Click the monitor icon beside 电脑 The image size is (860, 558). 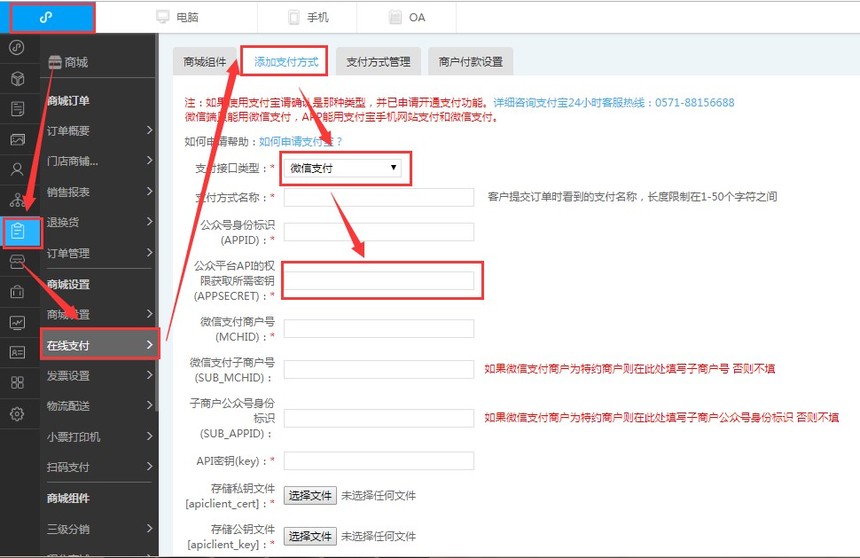point(163,17)
